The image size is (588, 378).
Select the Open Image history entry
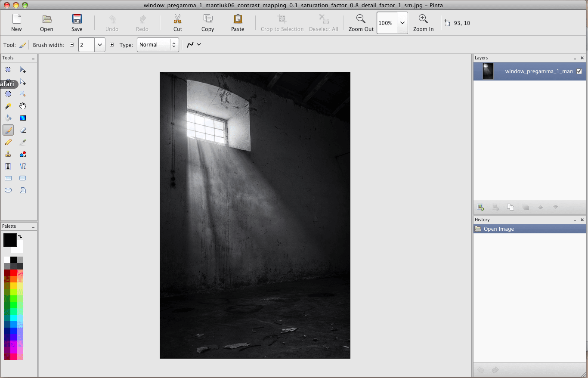529,229
